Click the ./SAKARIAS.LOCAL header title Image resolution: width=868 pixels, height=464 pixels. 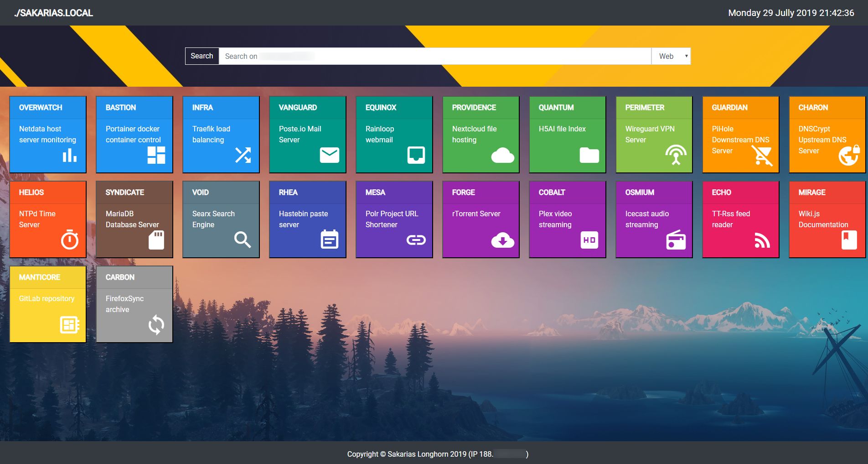[x=52, y=13]
